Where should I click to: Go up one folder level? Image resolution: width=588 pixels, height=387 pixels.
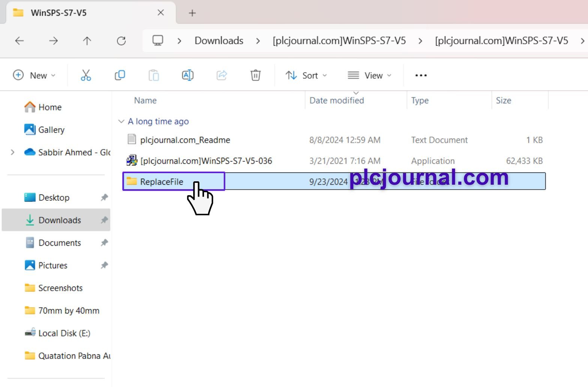tap(87, 40)
